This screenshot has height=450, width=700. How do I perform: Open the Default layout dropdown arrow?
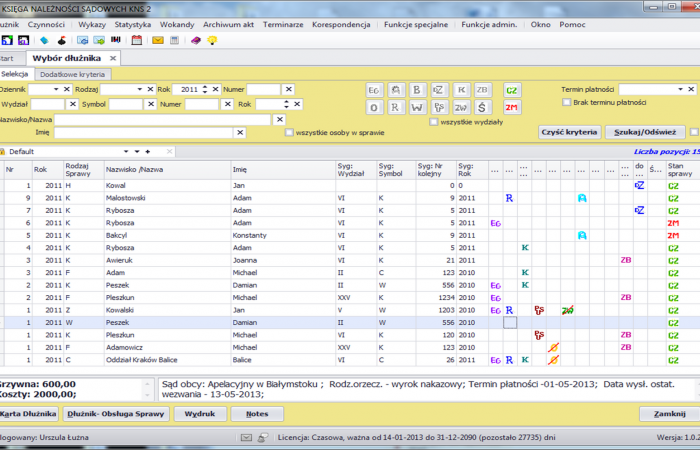pyautogui.click(x=126, y=152)
